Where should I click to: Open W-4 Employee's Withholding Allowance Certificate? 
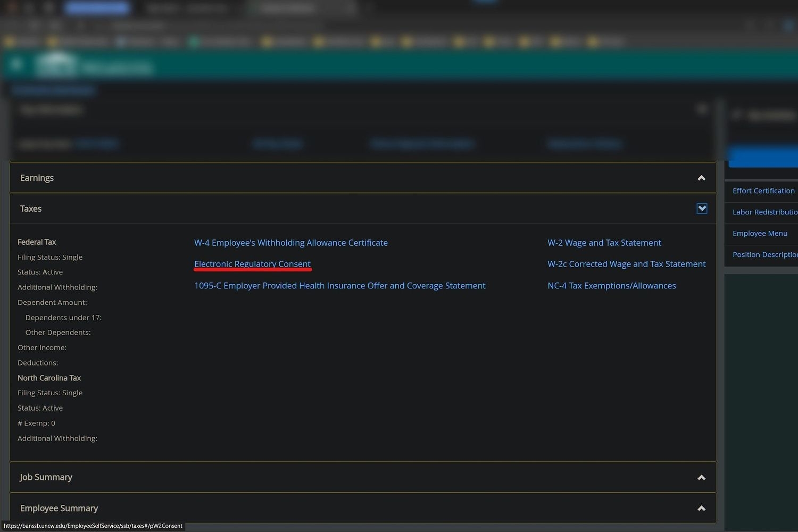point(290,243)
